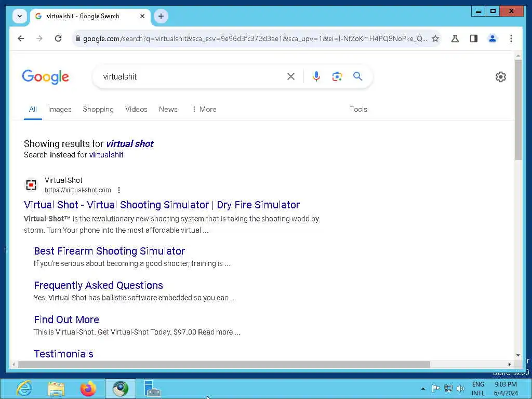Click the vertical scrollbar thumb
532x399 pixels.
(x=518, y=110)
